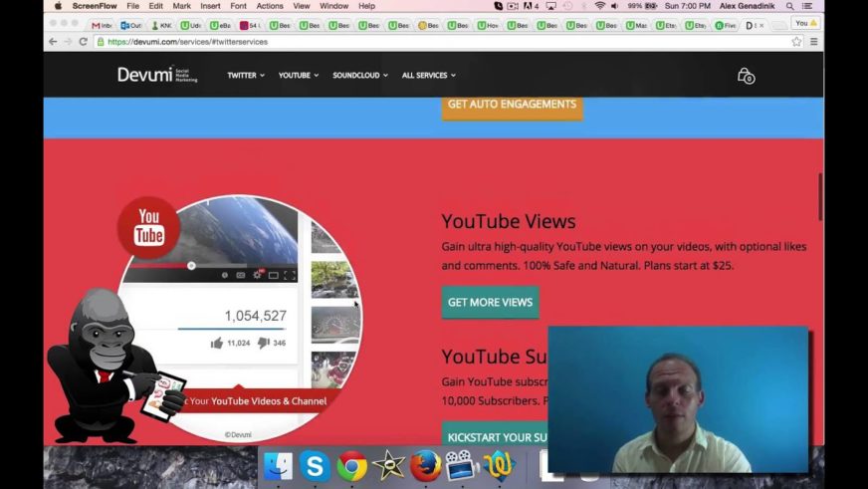Switch to the eBay tab
Image resolution: width=868 pixels, height=489 pixels.
tap(220, 26)
